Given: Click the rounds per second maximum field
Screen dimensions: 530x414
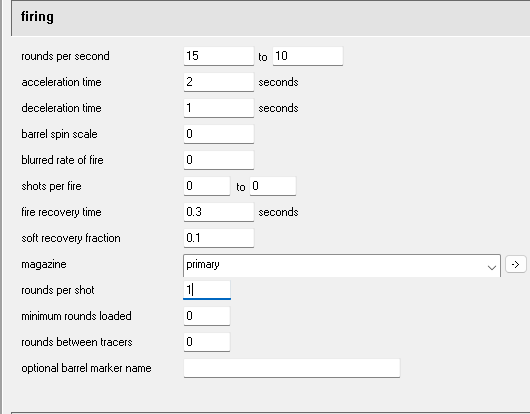Looking at the screenshot, I should pyautogui.click(x=308, y=56).
